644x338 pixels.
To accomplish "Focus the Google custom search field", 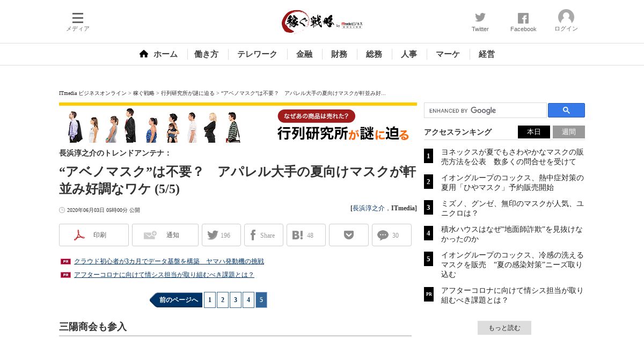I will tap(485, 110).
